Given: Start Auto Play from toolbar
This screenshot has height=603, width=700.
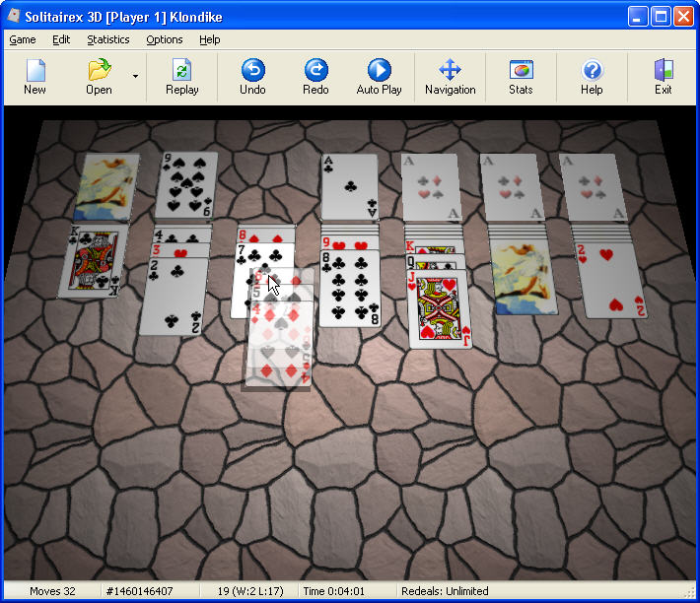Looking at the screenshot, I should 379,77.
